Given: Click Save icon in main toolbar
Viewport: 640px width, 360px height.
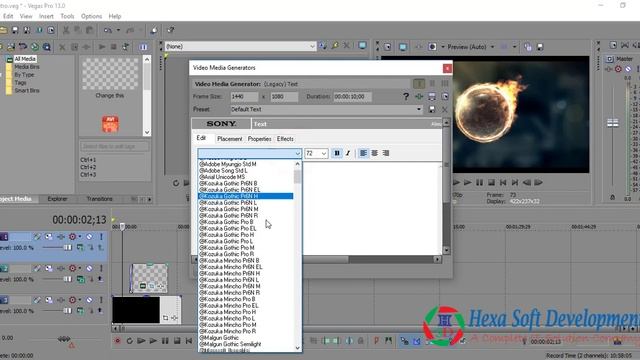Looking at the screenshot, I should 15,30.
